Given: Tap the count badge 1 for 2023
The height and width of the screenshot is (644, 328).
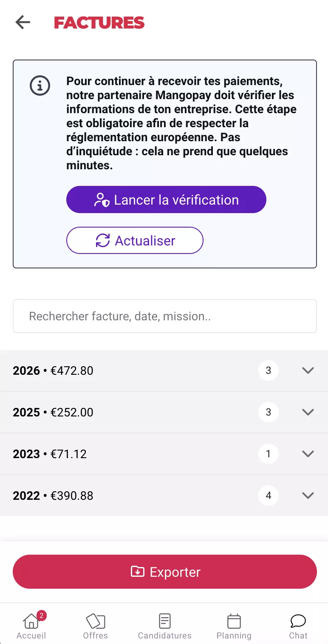Looking at the screenshot, I should point(269,454).
